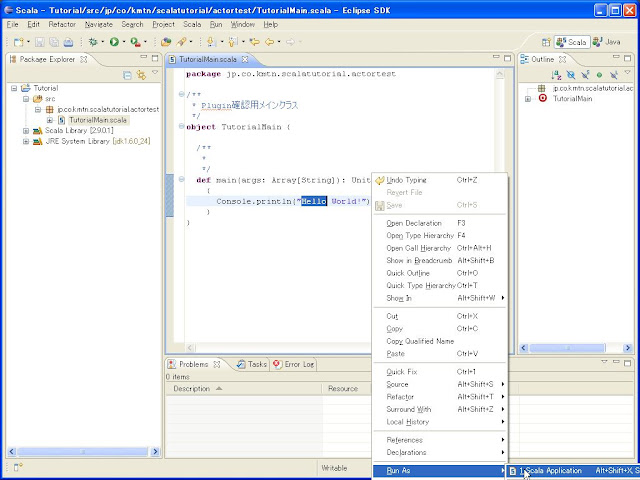This screenshot has width=640, height=480.
Task: Switch to the Tasks tab
Action: [251, 364]
